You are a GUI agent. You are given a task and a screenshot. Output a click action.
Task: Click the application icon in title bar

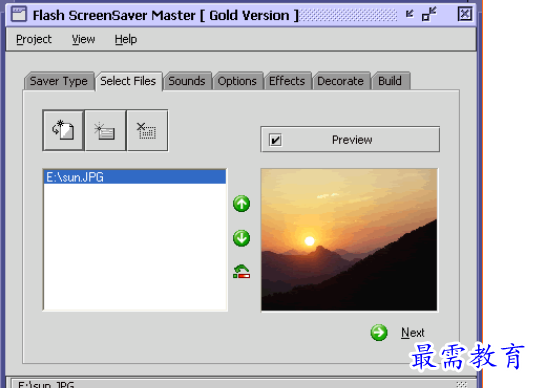point(19,14)
